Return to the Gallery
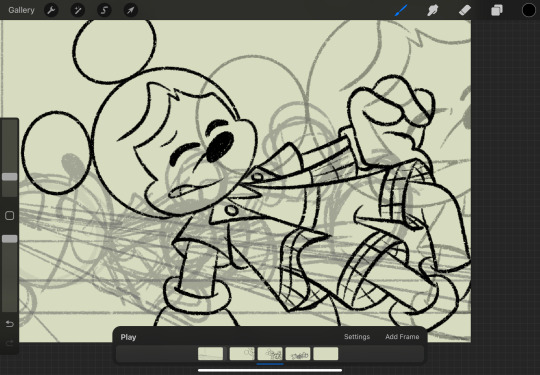 point(21,10)
